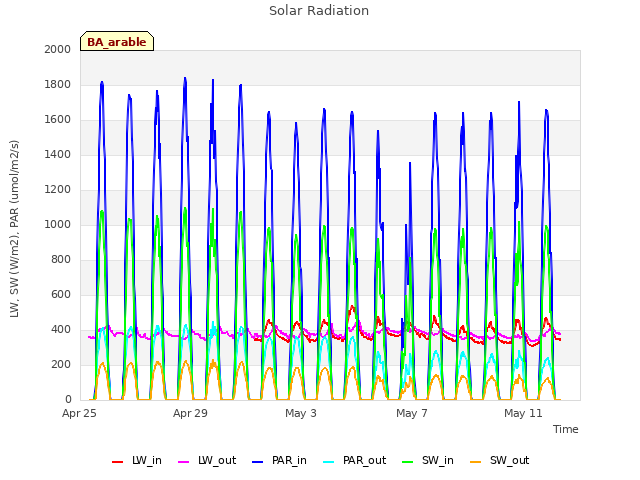
Task: Click the 1000 y-axis tick label
Action: 58,224
